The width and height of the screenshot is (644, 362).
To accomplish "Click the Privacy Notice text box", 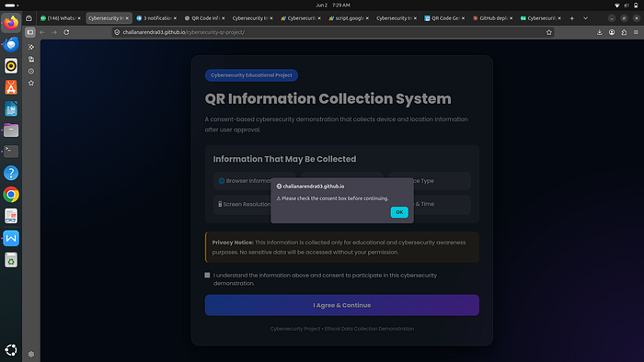I will (x=341, y=247).
